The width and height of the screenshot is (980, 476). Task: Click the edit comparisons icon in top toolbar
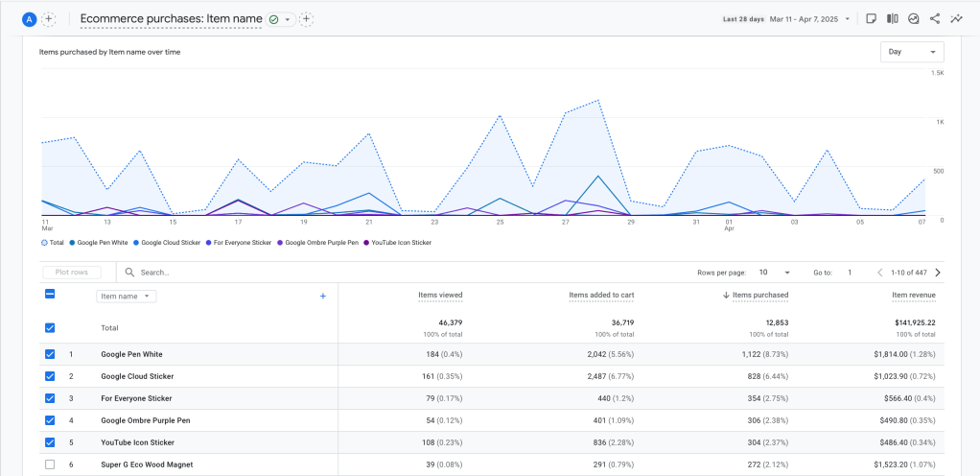coord(892,18)
